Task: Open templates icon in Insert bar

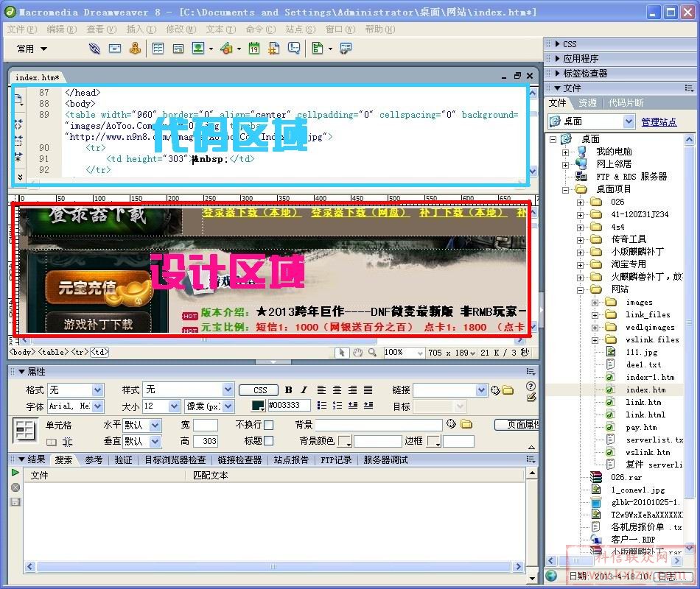Action: coord(318,48)
